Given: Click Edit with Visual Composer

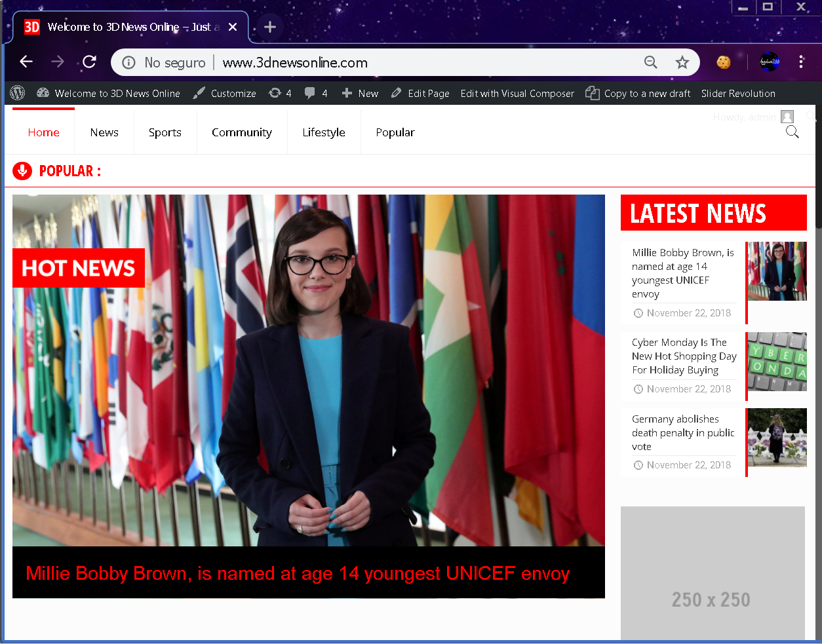Looking at the screenshot, I should [517, 94].
